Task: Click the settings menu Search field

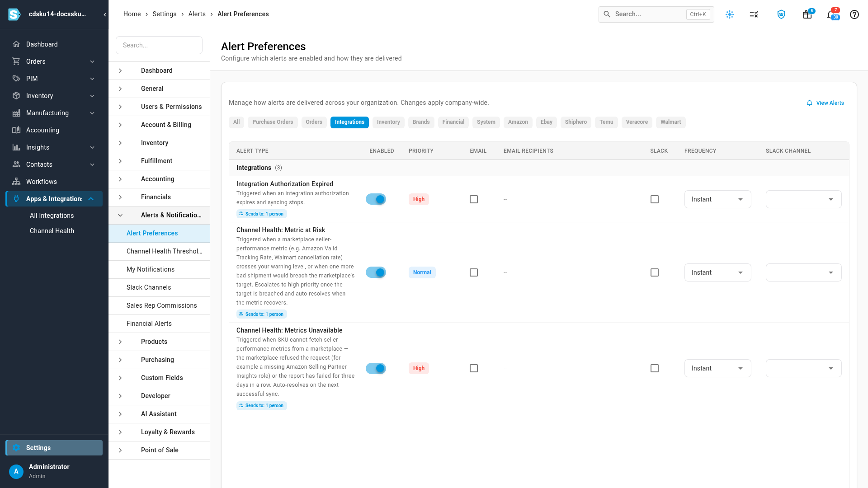Action: tap(159, 45)
